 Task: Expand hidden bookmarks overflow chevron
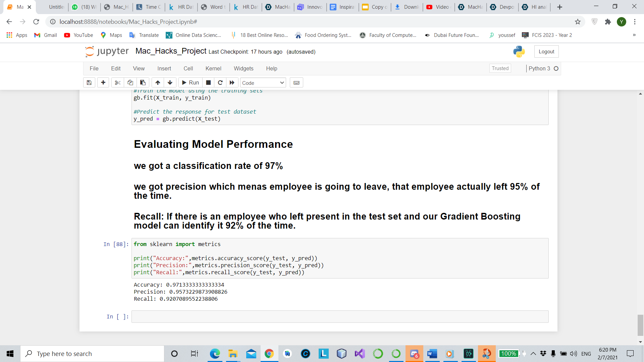tap(634, 35)
